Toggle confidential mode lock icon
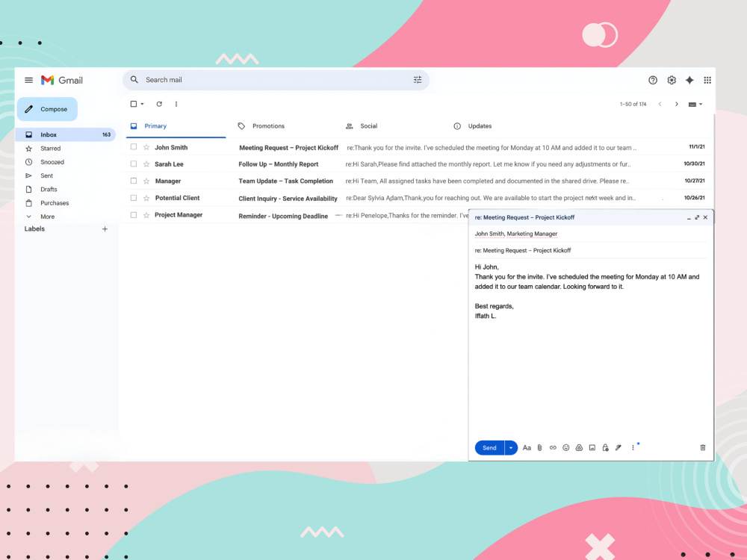The width and height of the screenshot is (747, 560). [x=605, y=447]
